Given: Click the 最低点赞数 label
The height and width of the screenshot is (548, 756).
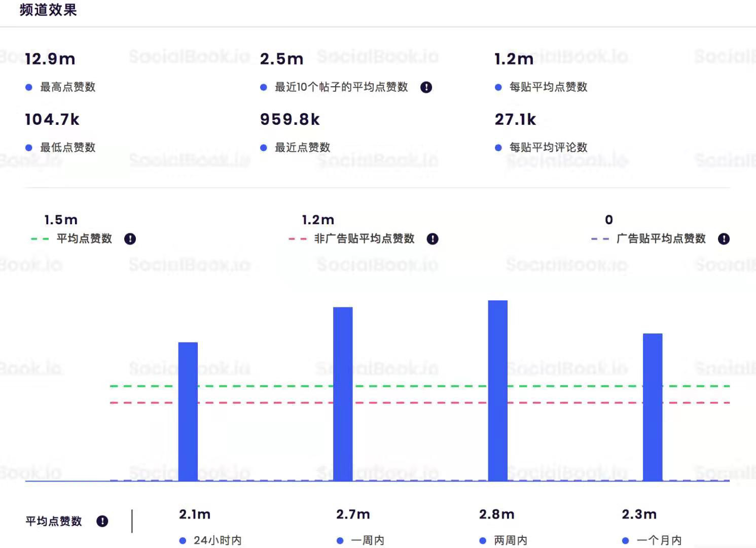Looking at the screenshot, I should click(x=67, y=148).
